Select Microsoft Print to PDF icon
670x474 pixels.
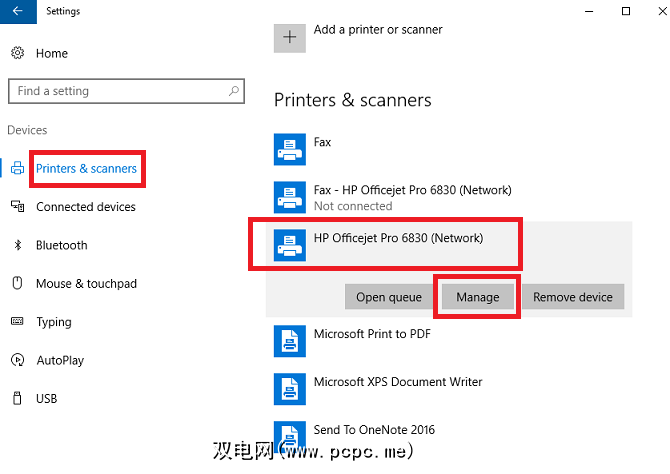[290, 341]
